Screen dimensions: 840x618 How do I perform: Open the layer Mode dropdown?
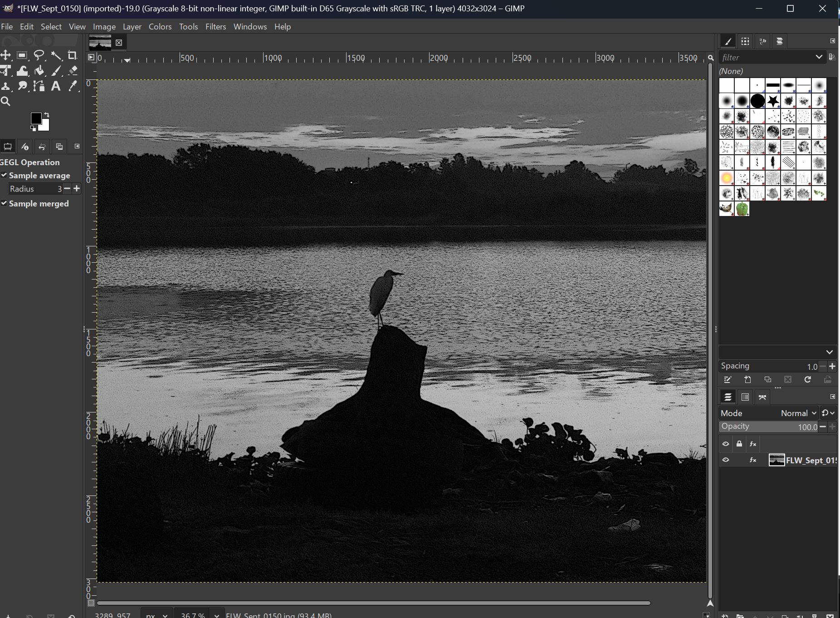click(x=797, y=413)
